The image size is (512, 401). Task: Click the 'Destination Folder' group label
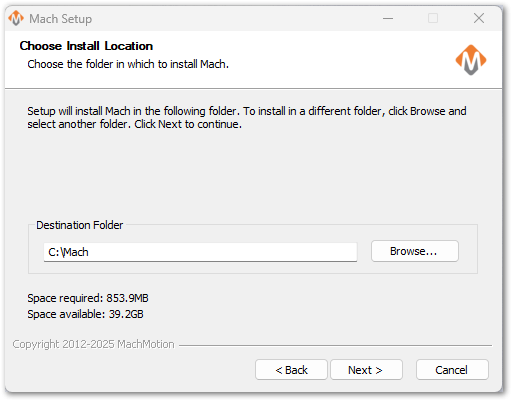click(80, 225)
